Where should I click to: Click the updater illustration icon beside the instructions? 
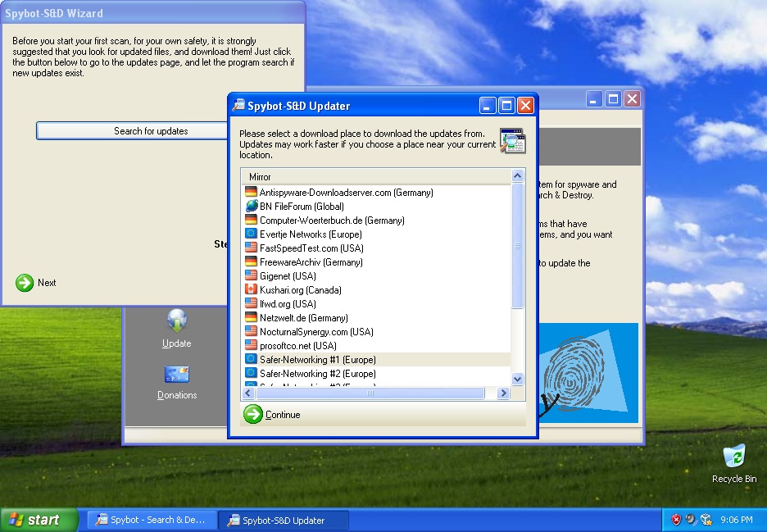click(x=513, y=141)
